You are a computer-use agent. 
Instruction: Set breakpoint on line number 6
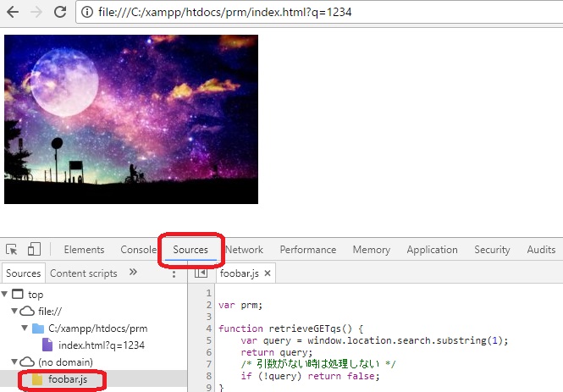click(208, 352)
